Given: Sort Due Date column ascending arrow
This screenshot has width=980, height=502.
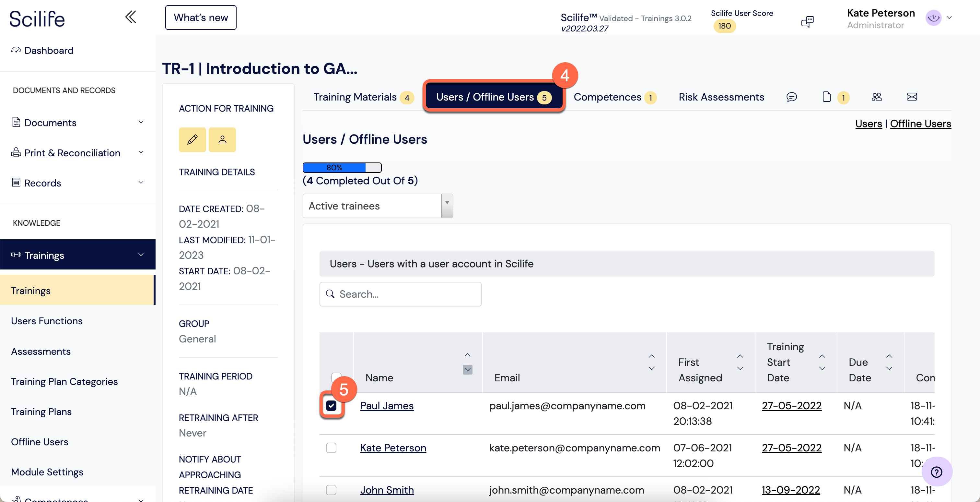Looking at the screenshot, I should [x=889, y=356].
